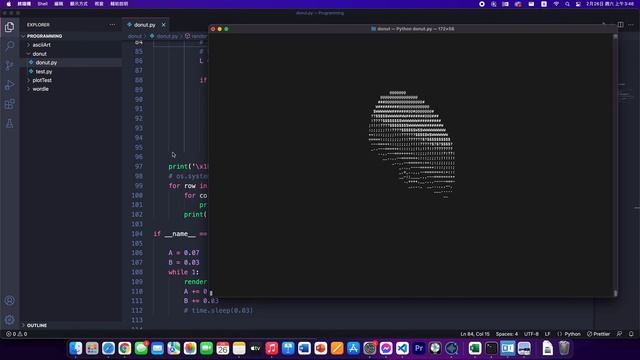Change indentation setting Spaces: 4
640x360 pixels.
[507, 334]
